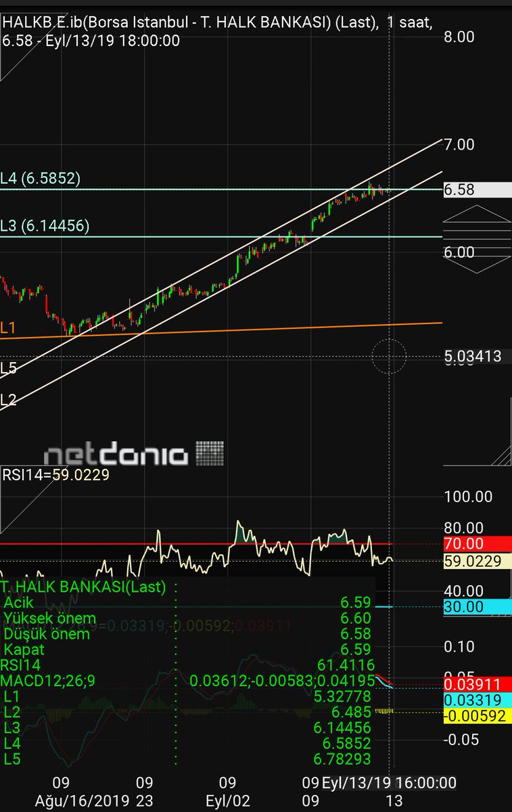Tap the L1 5.32778 data row
The image size is (512, 812).
click(187, 696)
